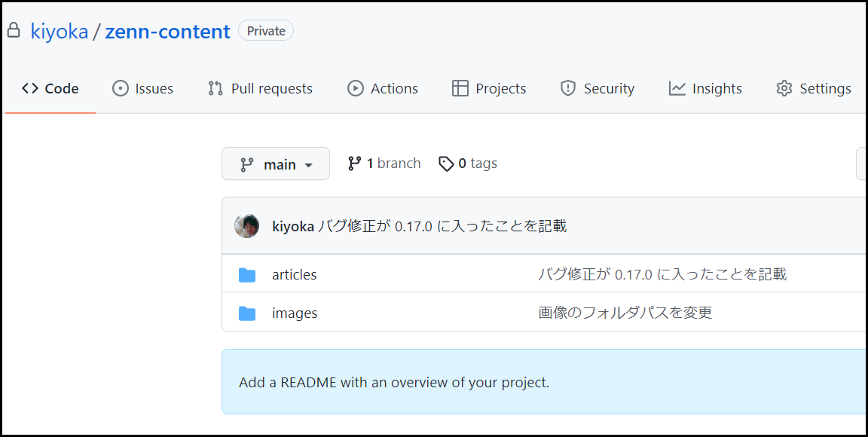
Task: View the Insights tab
Action: [x=705, y=89]
